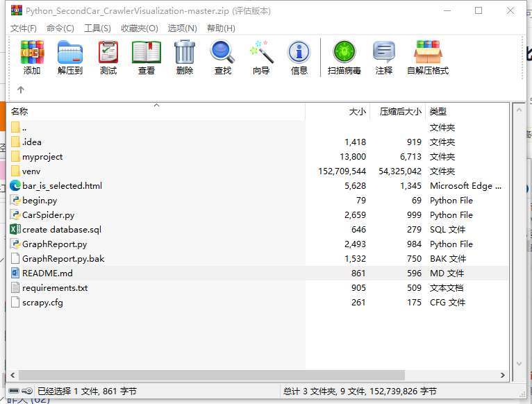532x404 pixels.
Task: Sort by Packed Size (压缩后大小) header
Action: pos(397,111)
